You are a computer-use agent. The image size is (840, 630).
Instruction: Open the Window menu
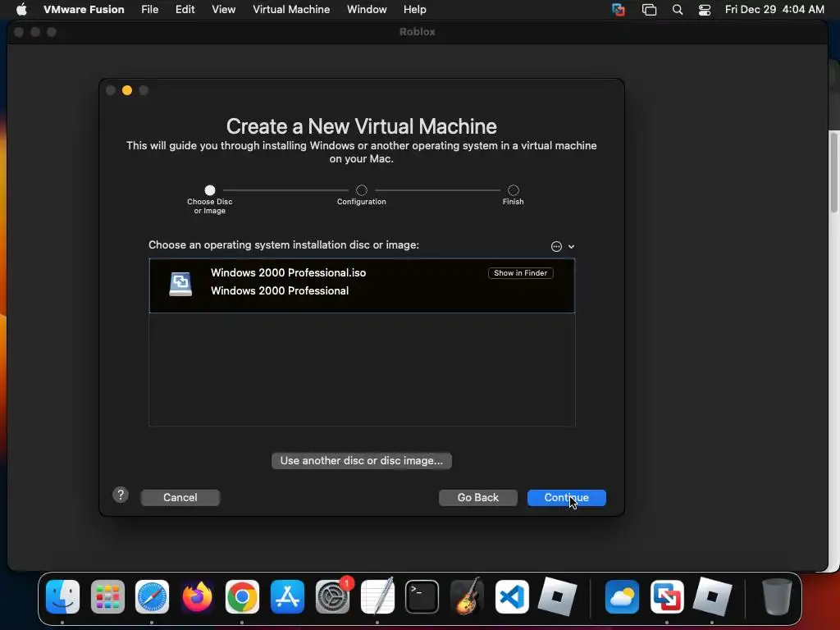click(367, 9)
